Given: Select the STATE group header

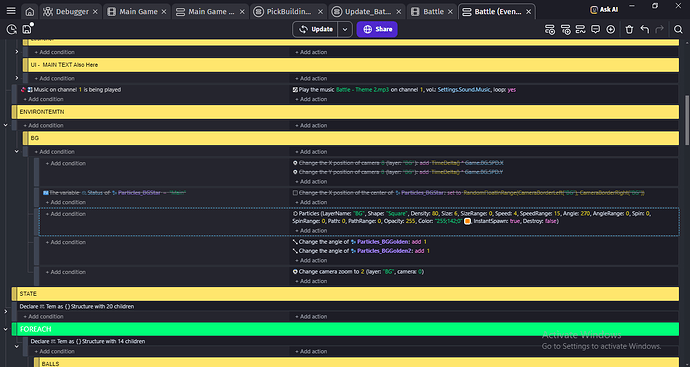Looking at the screenshot, I should coord(345,294).
